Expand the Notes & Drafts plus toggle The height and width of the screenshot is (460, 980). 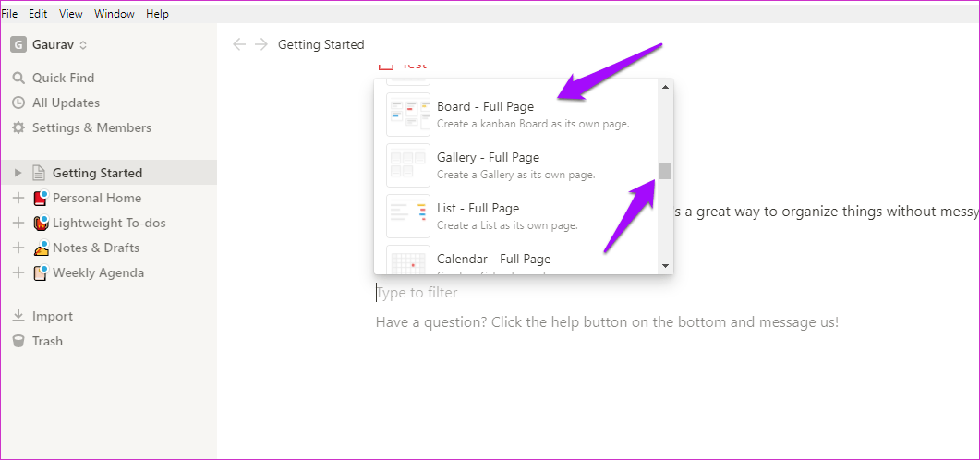click(18, 248)
